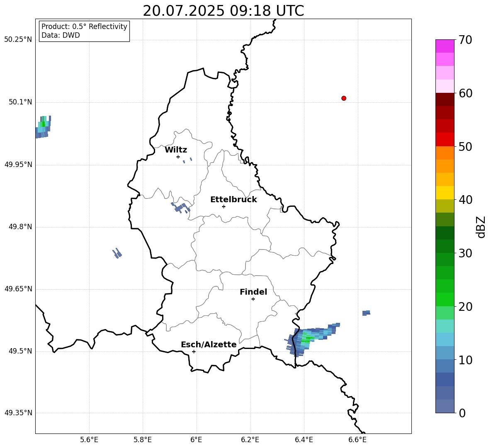Click the dark maroon swatch just below 60

(x=445, y=99)
